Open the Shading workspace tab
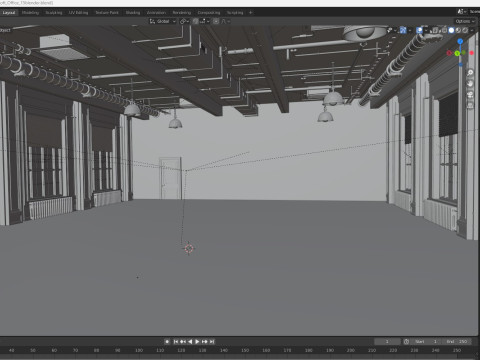This screenshot has width=480, height=360. [133, 13]
